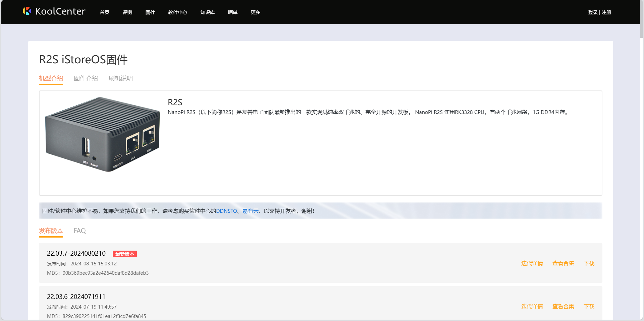644x321 pixels.
Task: Click 注册 to register an account
Action: pos(606,12)
